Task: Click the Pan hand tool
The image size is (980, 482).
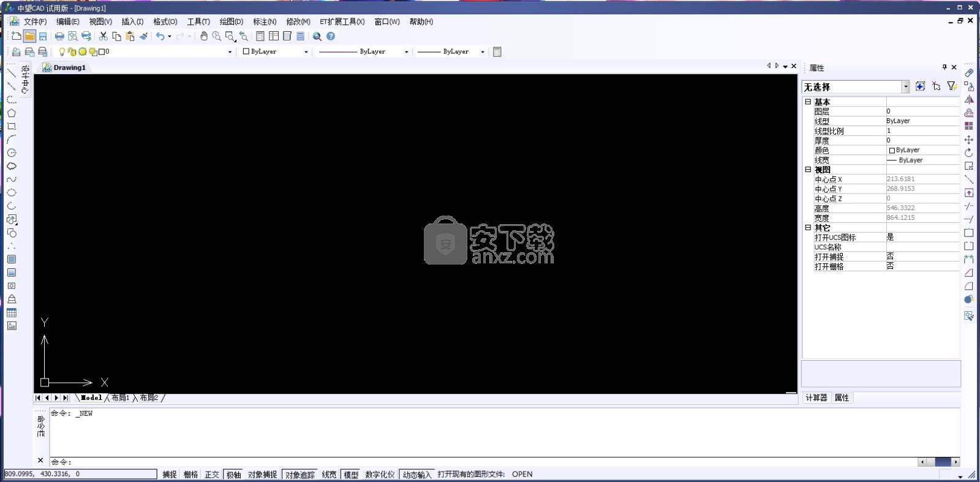Action: coord(204,36)
